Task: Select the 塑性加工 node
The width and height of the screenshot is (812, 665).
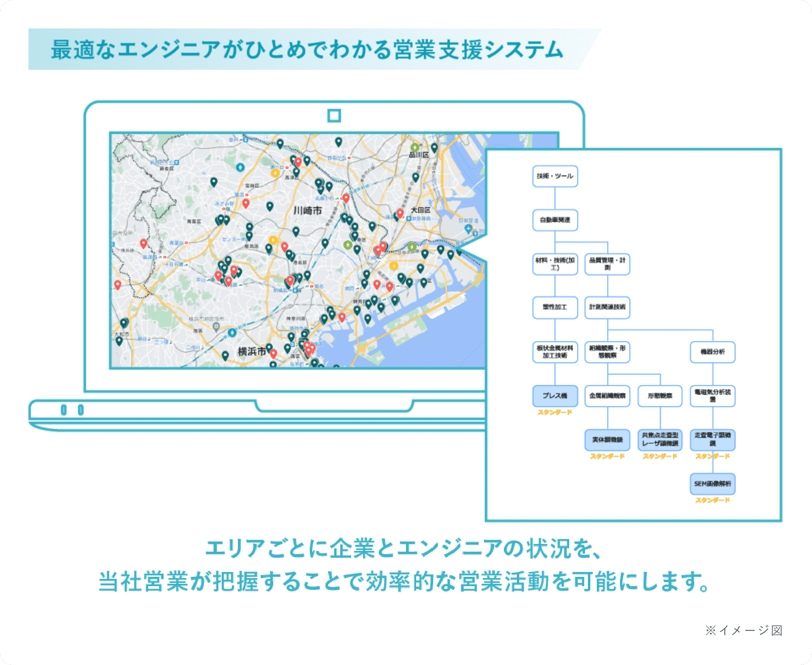Action: click(x=555, y=308)
